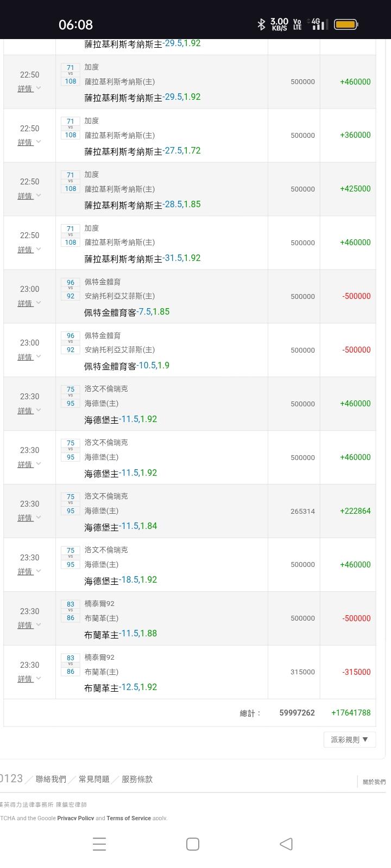Expand 詳情 for the 薩拉基利斯考納斯主 -27.5 bet
The width and height of the screenshot is (391, 868).
29,142
